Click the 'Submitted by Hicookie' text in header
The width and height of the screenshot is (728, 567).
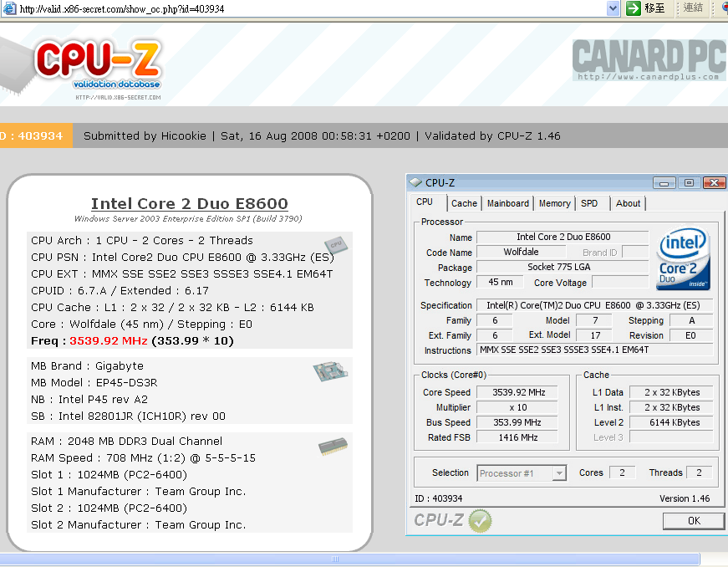pos(145,135)
